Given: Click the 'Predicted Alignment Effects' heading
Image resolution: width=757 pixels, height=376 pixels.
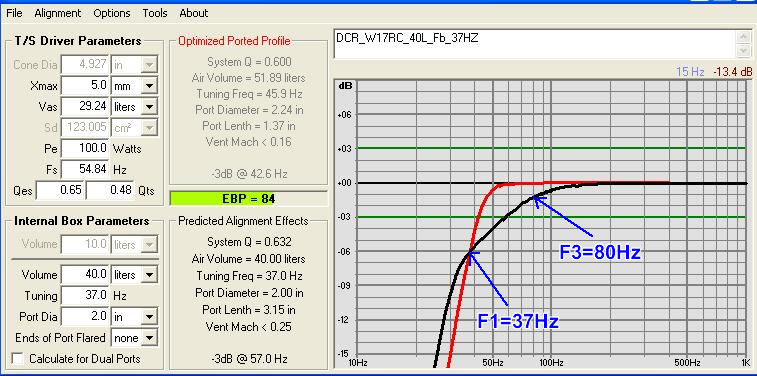Looking at the screenshot, I should click(x=243, y=221).
